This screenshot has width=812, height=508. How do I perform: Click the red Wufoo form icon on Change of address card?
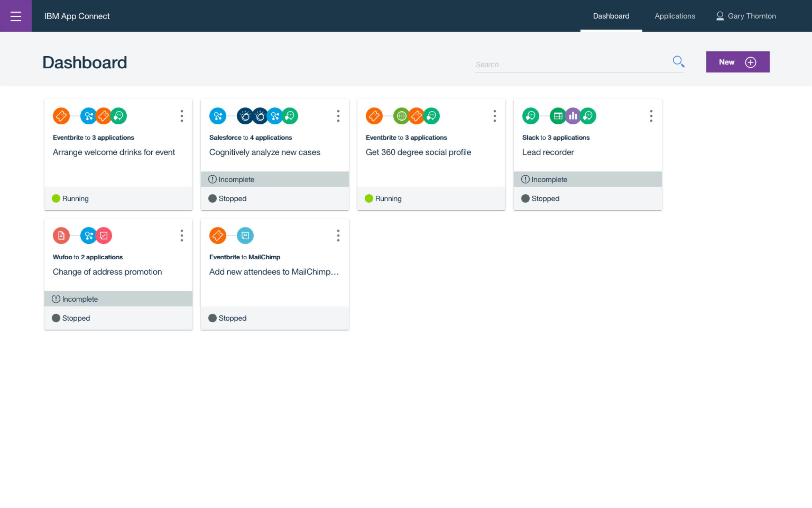(x=61, y=235)
